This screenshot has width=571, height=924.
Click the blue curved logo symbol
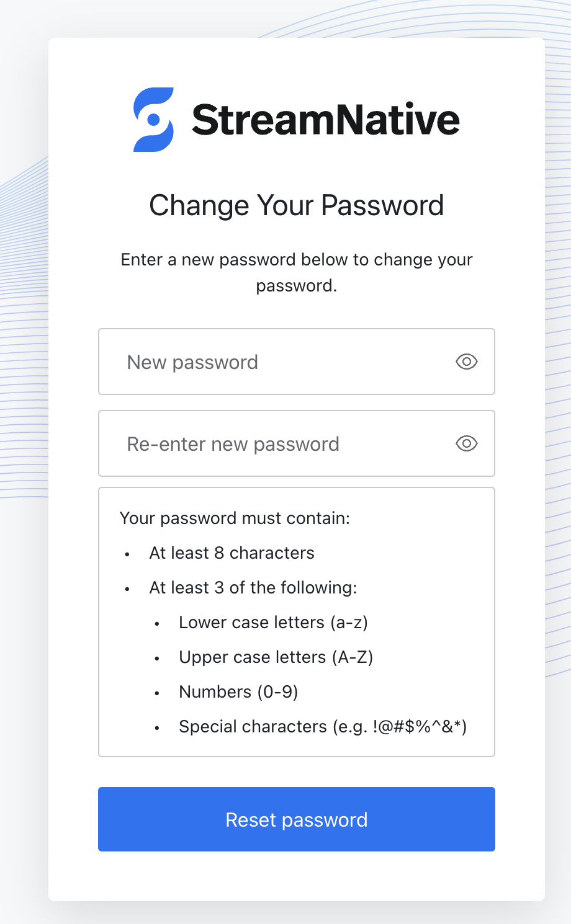click(x=153, y=119)
